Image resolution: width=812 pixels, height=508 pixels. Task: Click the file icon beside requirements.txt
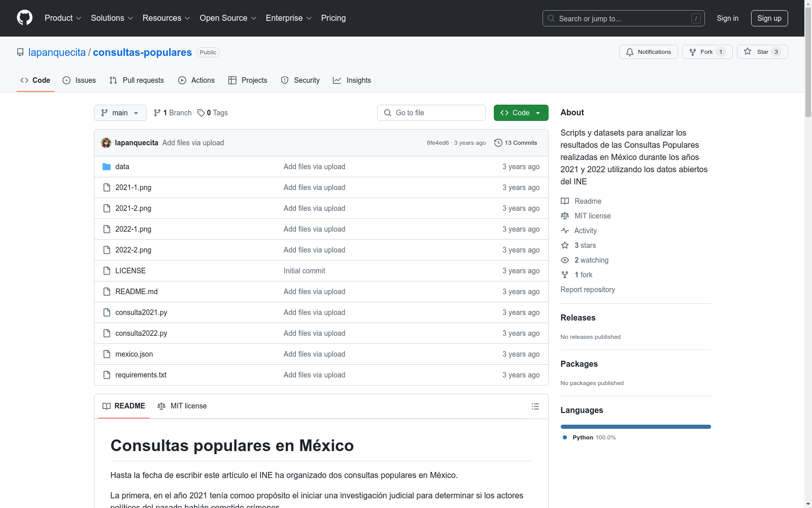click(107, 375)
